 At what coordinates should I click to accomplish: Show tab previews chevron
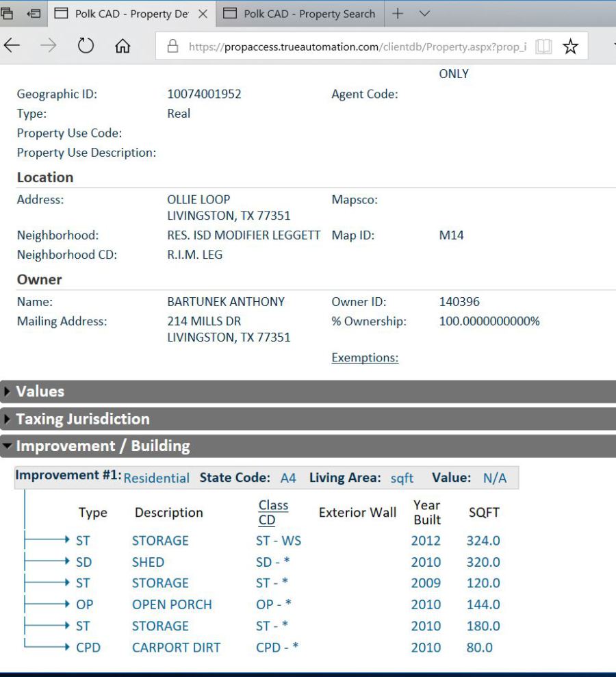tap(424, 14)
